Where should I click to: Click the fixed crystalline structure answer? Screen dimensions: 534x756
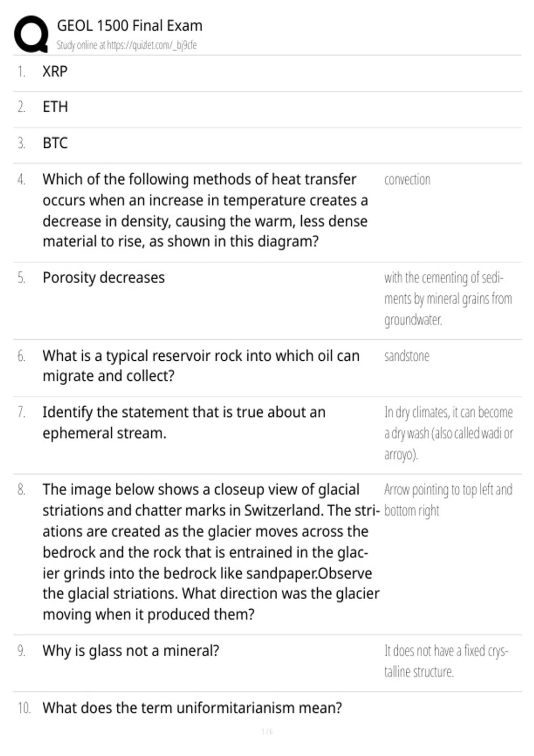pos(446,661)
